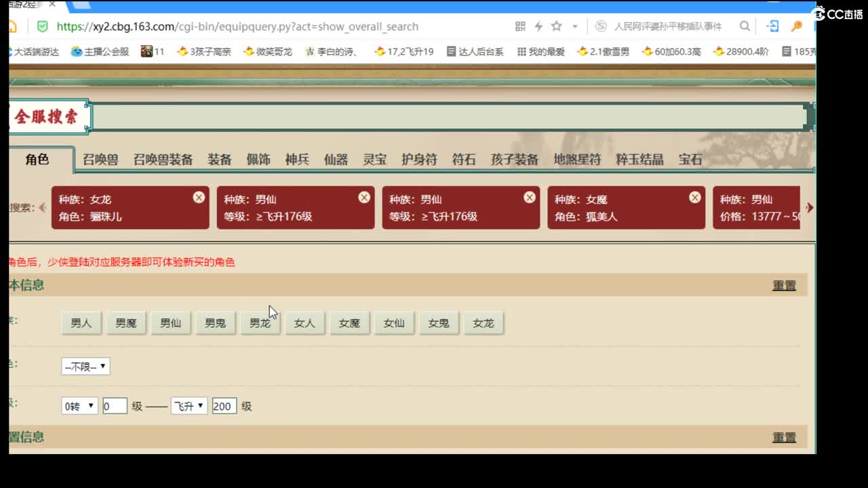Viewport: 868px width, 488px height.
Task: Switch to the 地煞星符 tab
Action: tap(577, 159)
